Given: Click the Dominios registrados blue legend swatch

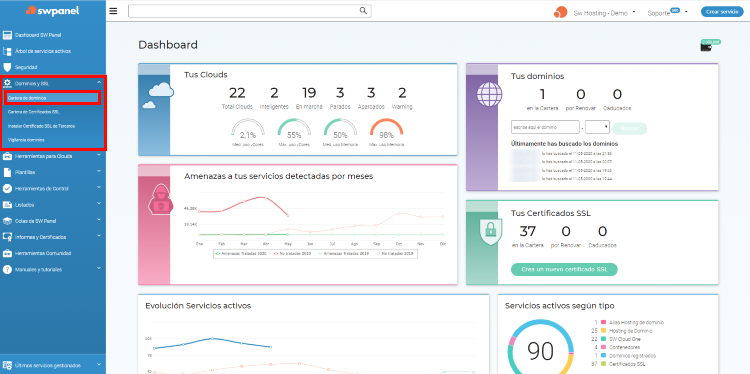Looking at the screenshot, I should [604, 356].
